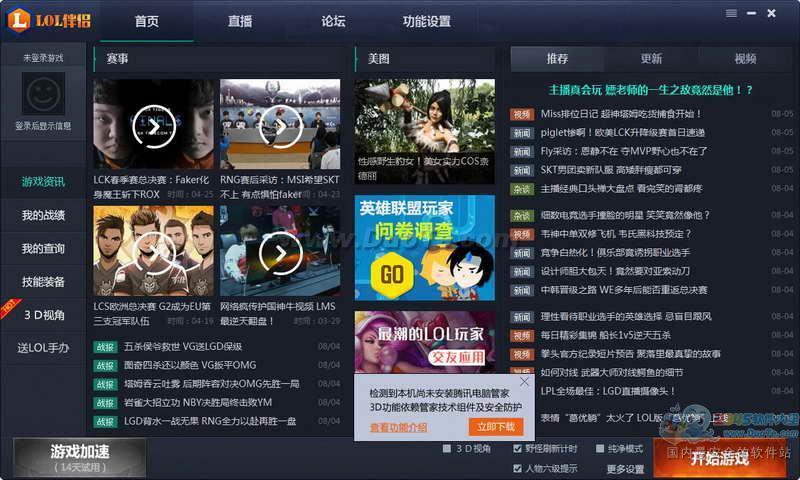This screenshot has height=480, width=800.
Task: Open article SKT男团卖新队服
Action: pyautogui.click(x=611, y=170)
